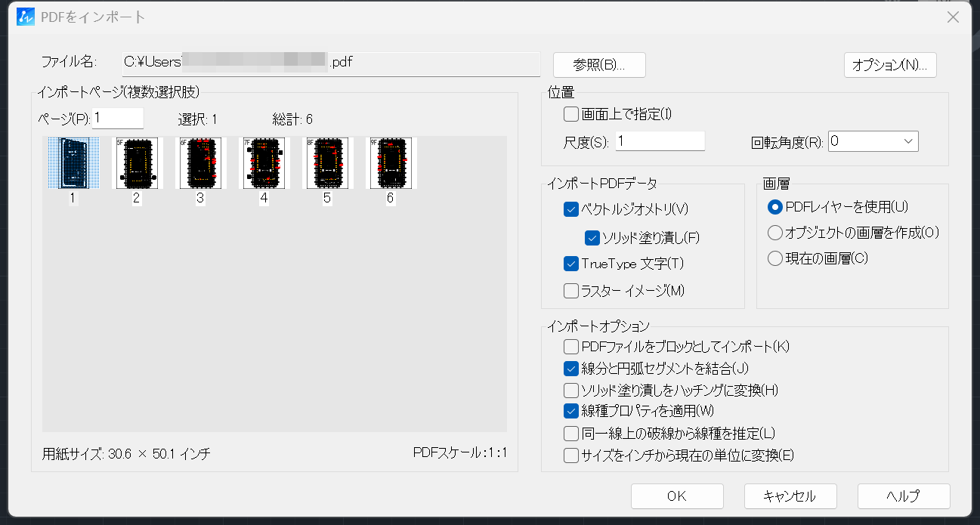Enable ソリッド塗り潰しをハッチングに変換(H) checkbox

tap(571, 391)
